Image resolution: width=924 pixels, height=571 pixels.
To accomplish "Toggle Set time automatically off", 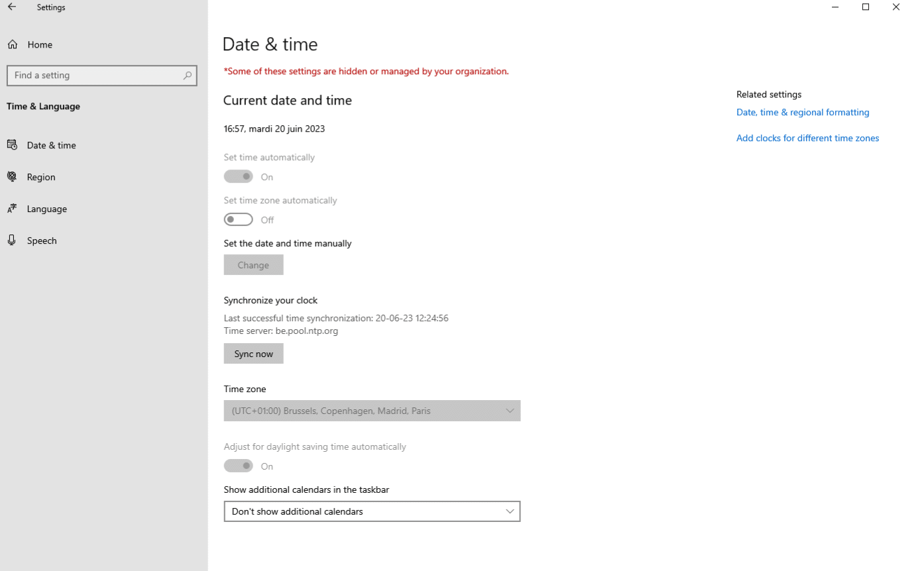I will (x=238, y=176).
